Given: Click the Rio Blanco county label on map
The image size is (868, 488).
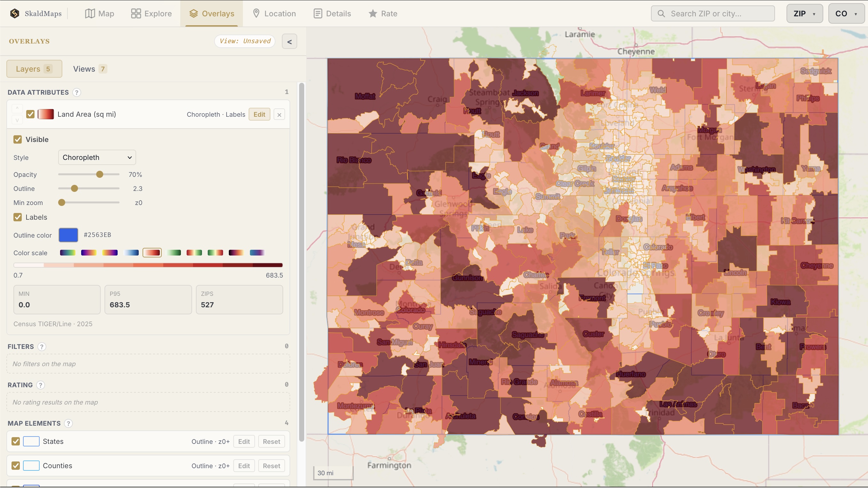Looking at the screenshot, I should click(354, 160).
